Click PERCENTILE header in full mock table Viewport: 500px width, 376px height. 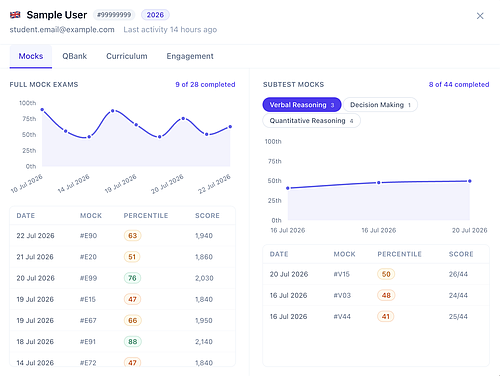coord(146,216)
